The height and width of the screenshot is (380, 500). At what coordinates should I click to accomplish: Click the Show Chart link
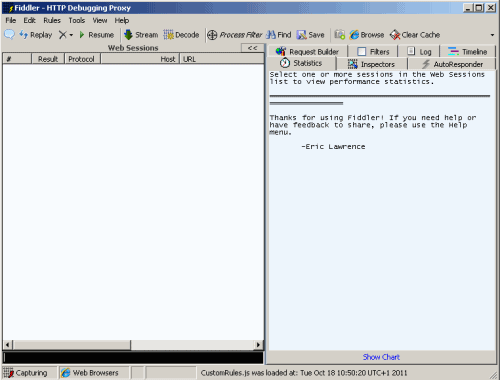[381, 357]
